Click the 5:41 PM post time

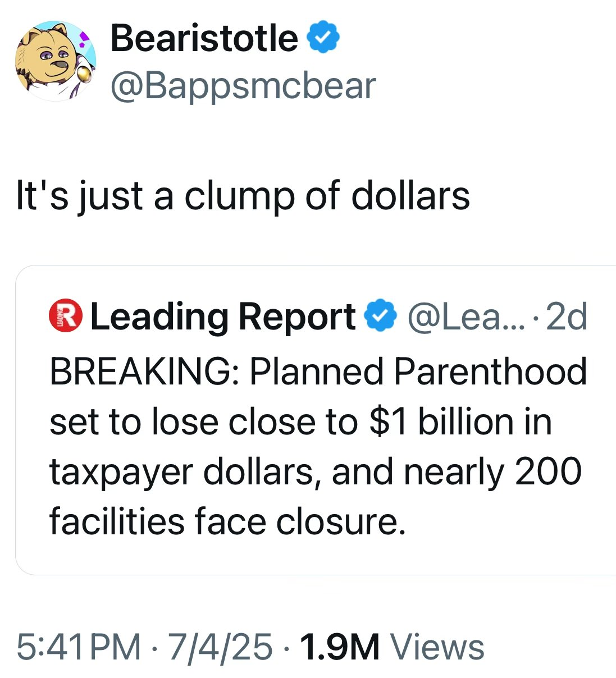tap(79, 647)
